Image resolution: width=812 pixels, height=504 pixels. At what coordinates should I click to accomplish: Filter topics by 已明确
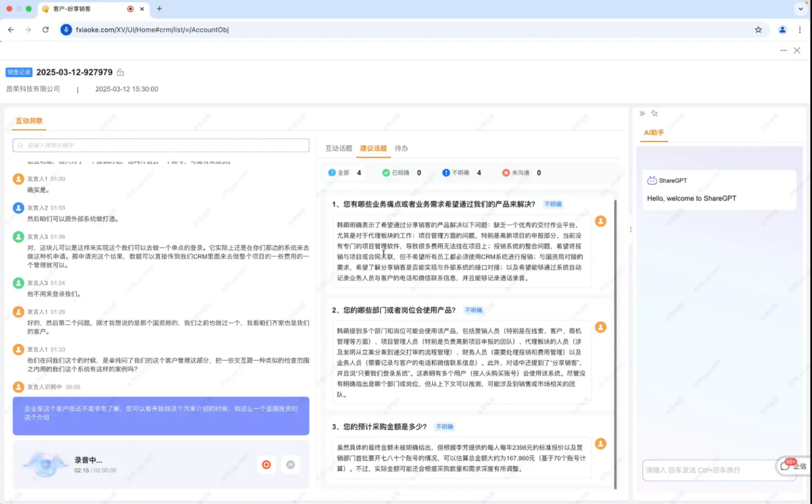click(402, 173)
